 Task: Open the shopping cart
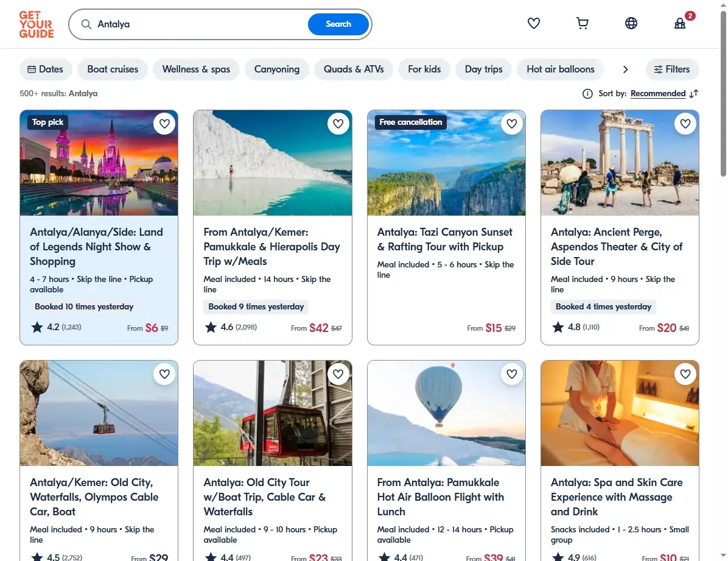582,23
